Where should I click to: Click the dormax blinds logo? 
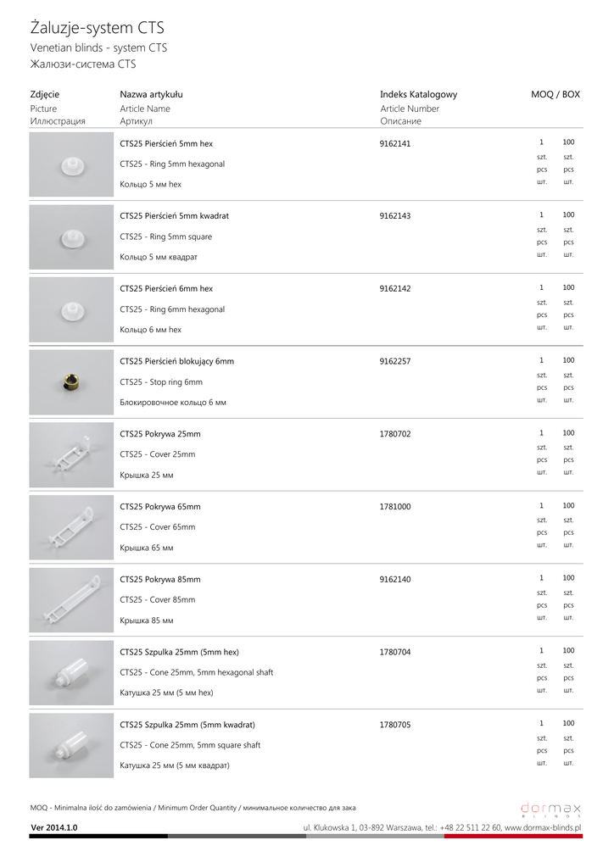click(x=551, y=809)
